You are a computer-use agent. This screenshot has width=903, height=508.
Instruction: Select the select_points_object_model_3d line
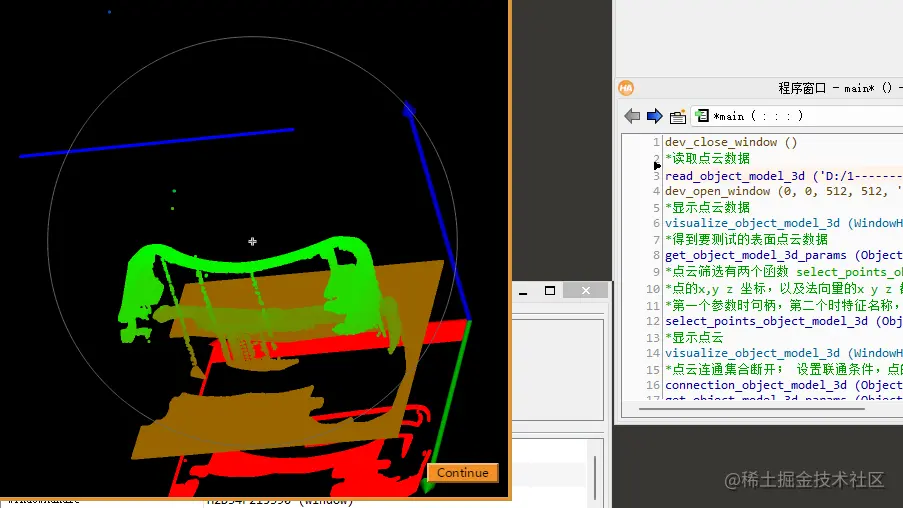(x=784, y=321)
